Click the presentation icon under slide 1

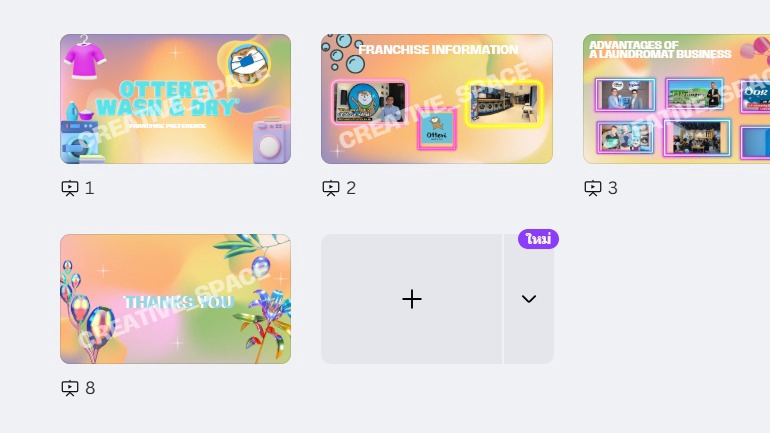point(70,188)
